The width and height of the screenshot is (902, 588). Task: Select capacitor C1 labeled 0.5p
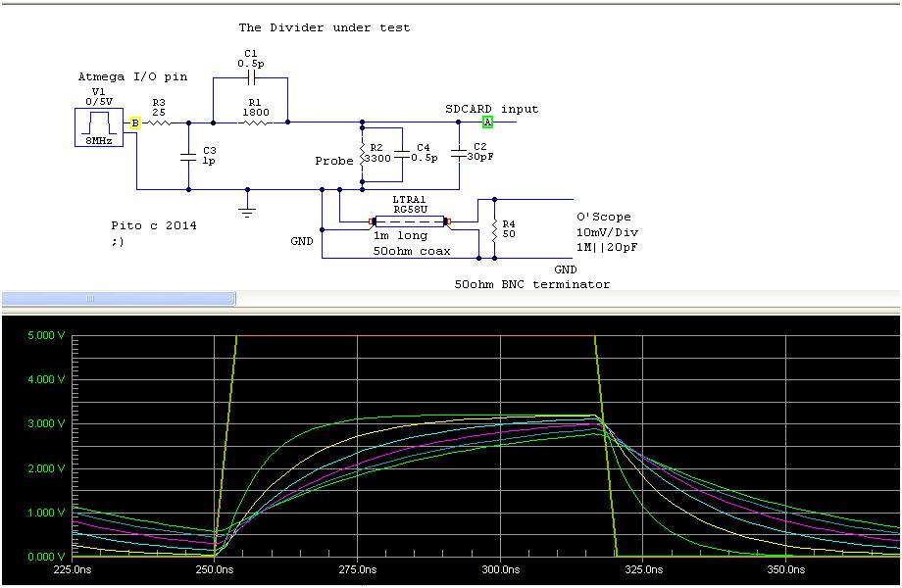[x=253, y=78]
